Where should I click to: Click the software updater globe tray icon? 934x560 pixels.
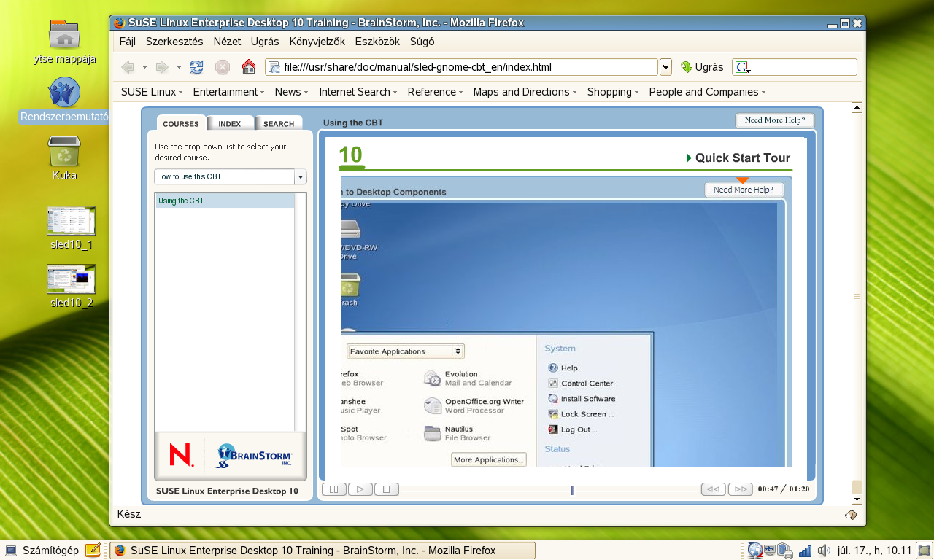click(x=755, y=551)
